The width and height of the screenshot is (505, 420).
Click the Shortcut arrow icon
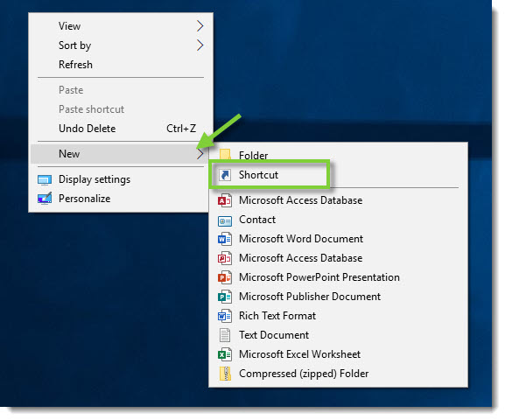click(225, 175)
